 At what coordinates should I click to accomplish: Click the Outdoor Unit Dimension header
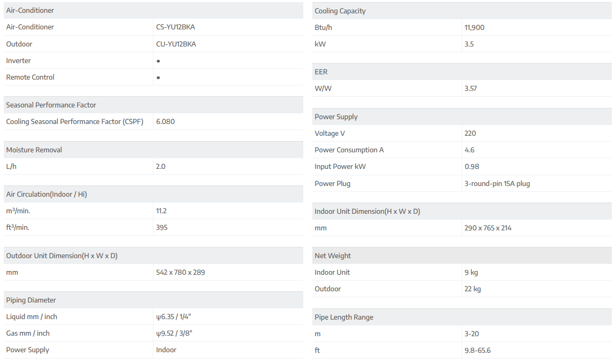[61, 255]
